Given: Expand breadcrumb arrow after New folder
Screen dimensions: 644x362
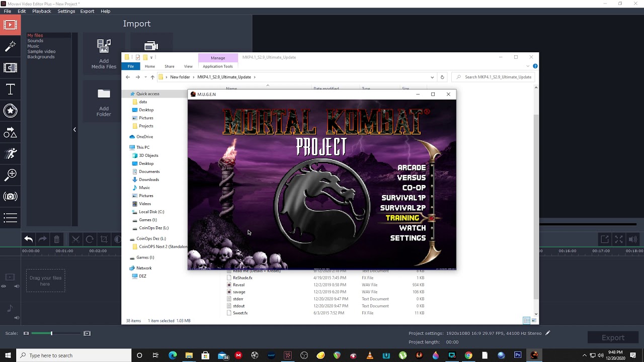Looking at the screenshot, I should (194, 77).
